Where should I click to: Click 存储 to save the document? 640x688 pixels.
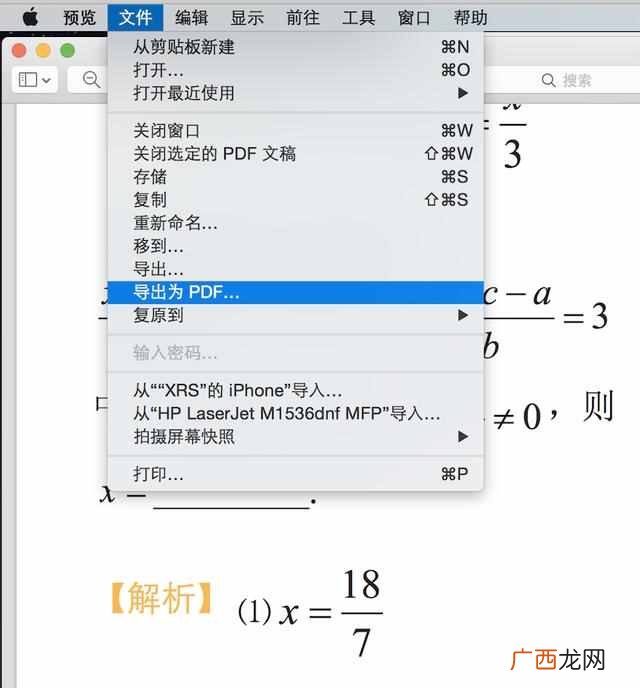click(295, 177)
